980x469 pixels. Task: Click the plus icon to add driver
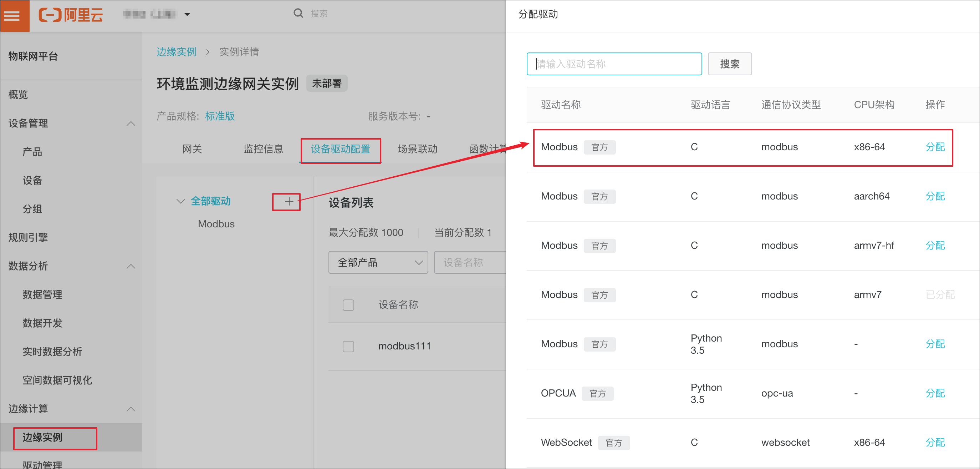[289, 201]
